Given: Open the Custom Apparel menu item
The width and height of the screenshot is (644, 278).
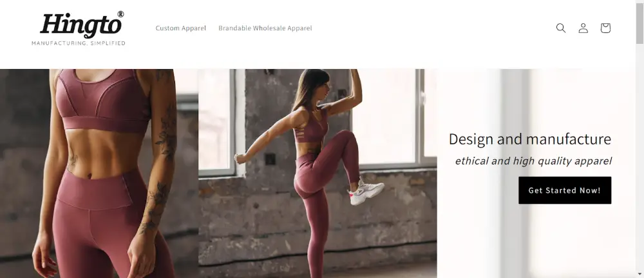Looking at the screenshot, I should [181, 28].
